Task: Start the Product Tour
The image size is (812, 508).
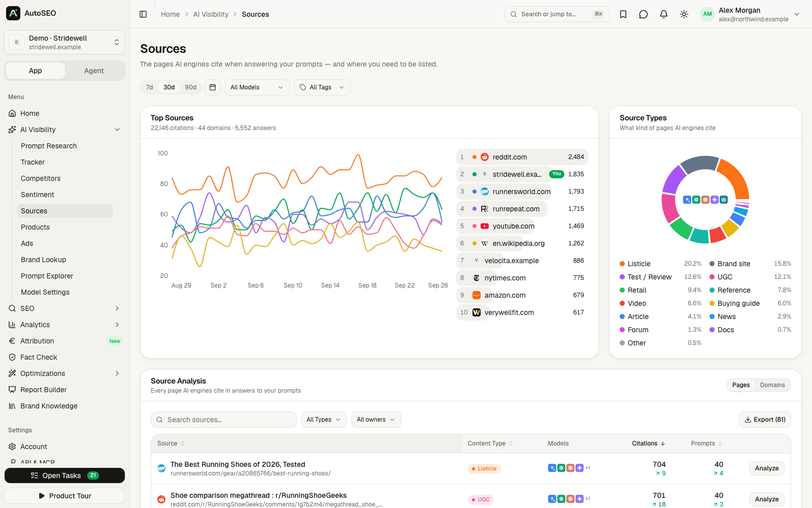Action: click(x=65, y=496)
